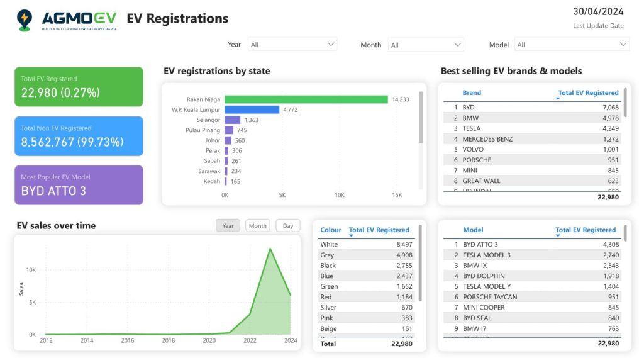Switch EV sales chart to Year view
This screenshot has height=358, width=644.
228,226
